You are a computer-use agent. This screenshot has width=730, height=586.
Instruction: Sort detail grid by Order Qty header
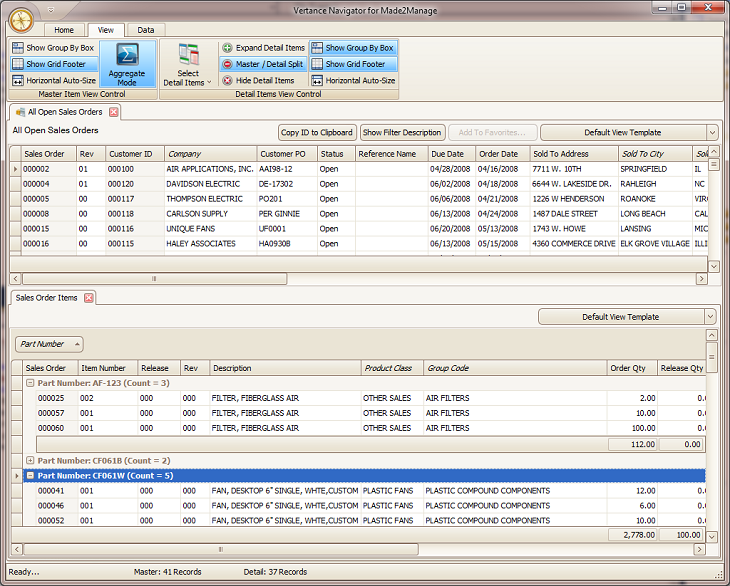[632, 368]
